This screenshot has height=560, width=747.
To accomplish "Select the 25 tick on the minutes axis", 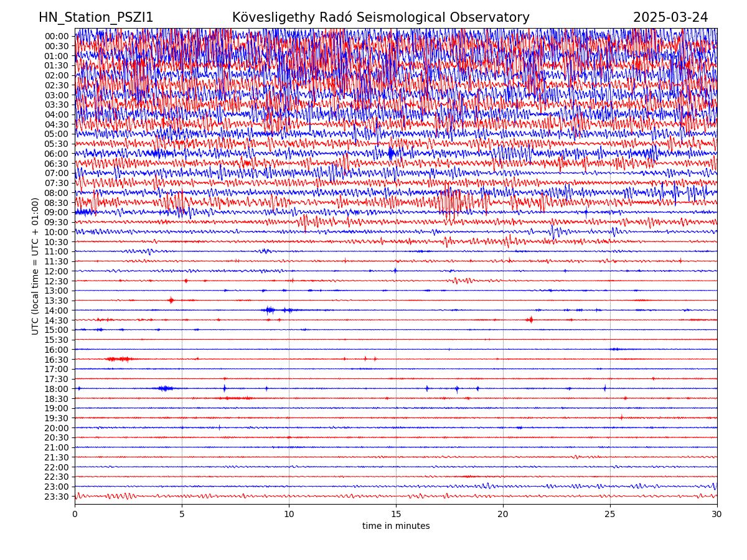I will pyautogui.click(x=610, y=514).
